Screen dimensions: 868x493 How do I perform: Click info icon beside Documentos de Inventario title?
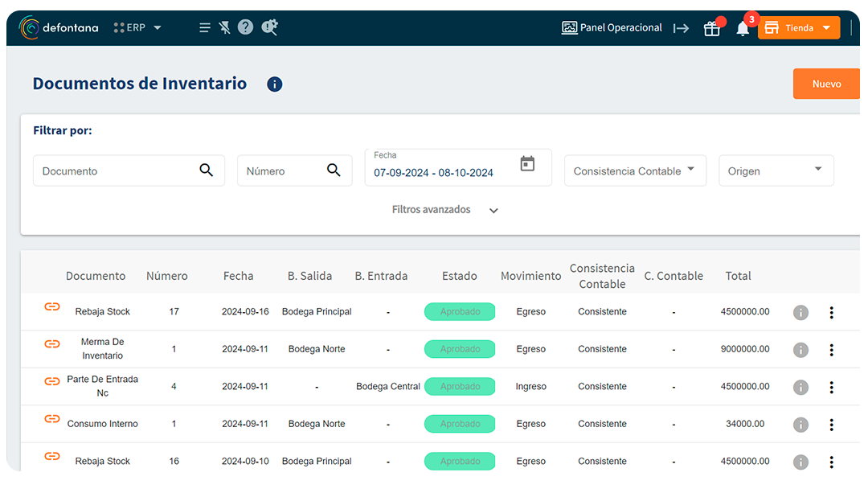click(x=275, y=84)
